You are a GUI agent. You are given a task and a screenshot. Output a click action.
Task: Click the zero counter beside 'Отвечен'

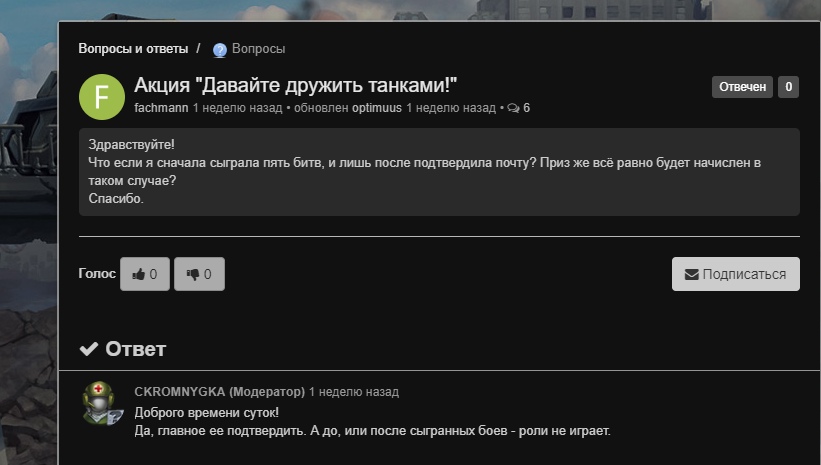789,87
